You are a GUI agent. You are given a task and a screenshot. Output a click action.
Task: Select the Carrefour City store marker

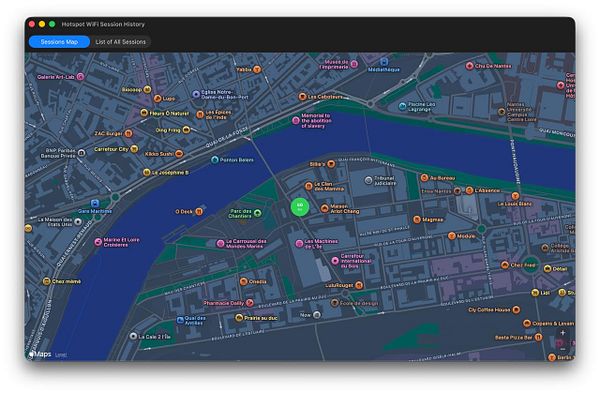pos(134,149)
